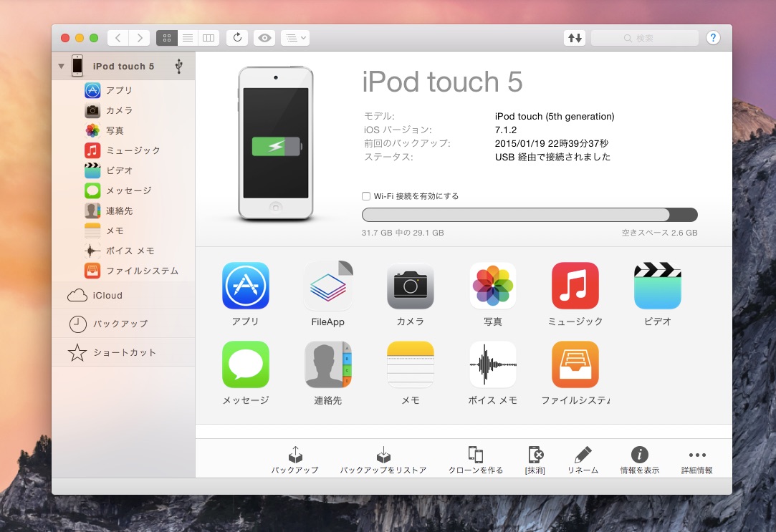Open the ミュージック icon in the main grid
The image size is (776, 532).
point(575,286)
